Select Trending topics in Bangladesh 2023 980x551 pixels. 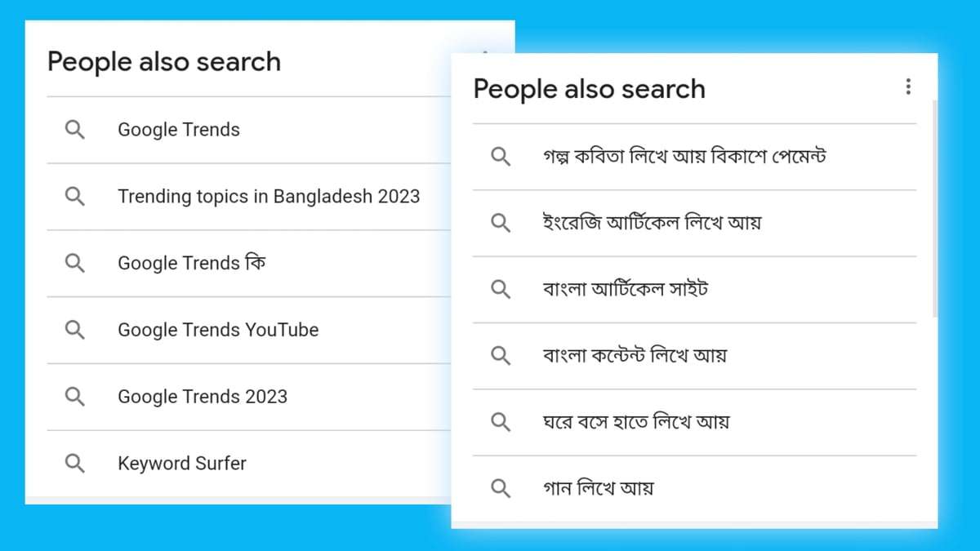click(x=269, y=197)
